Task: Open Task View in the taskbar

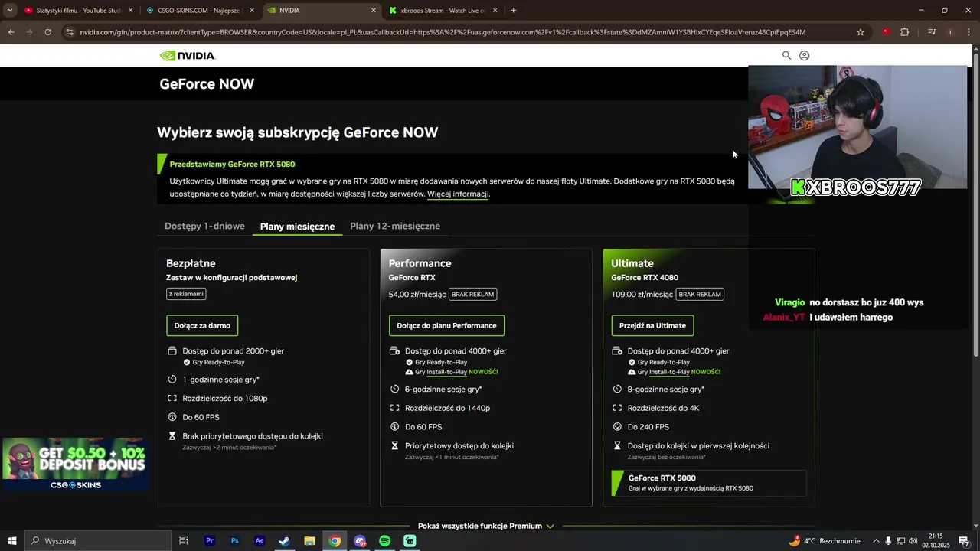Action: (x=184, y=541)
